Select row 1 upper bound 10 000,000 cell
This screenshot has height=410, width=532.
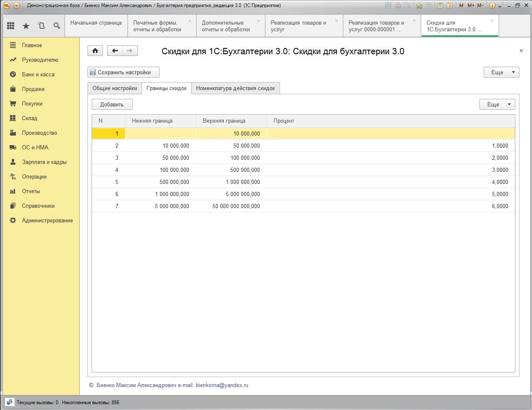pyautogui.click(x=231, y=133)
